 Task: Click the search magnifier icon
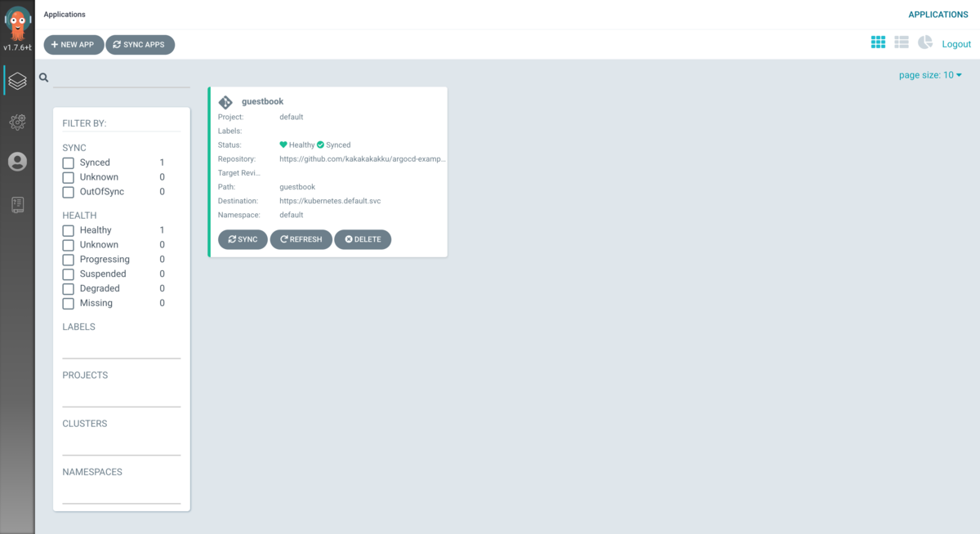tap(44, 78)
